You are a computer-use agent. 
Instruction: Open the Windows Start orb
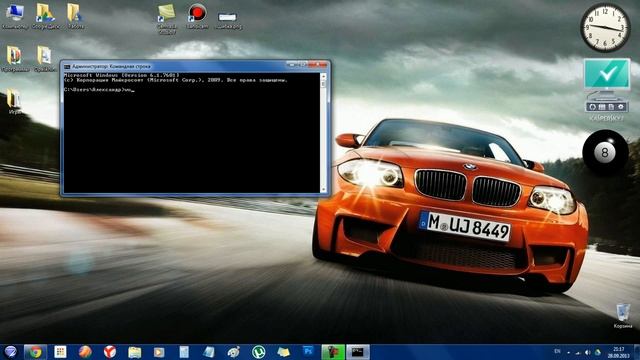tap(10, 351)
